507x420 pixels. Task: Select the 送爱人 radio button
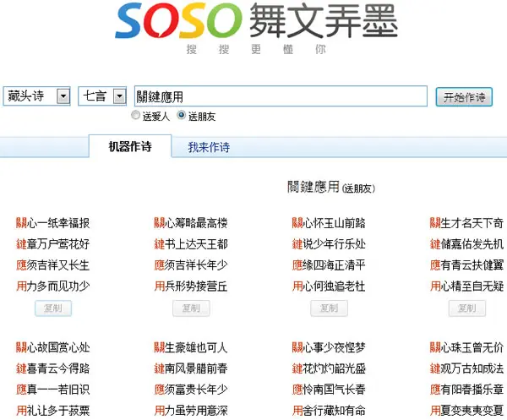tap(135, 116)
